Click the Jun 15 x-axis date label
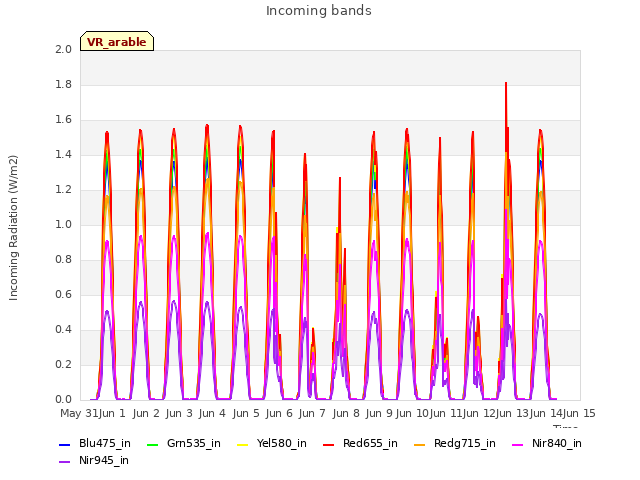This screenshot has width=640, height=480. tap(579, 413)
